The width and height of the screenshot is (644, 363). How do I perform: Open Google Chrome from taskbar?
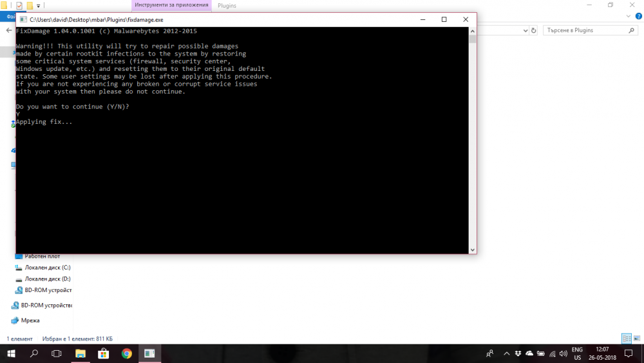(126, 353)
